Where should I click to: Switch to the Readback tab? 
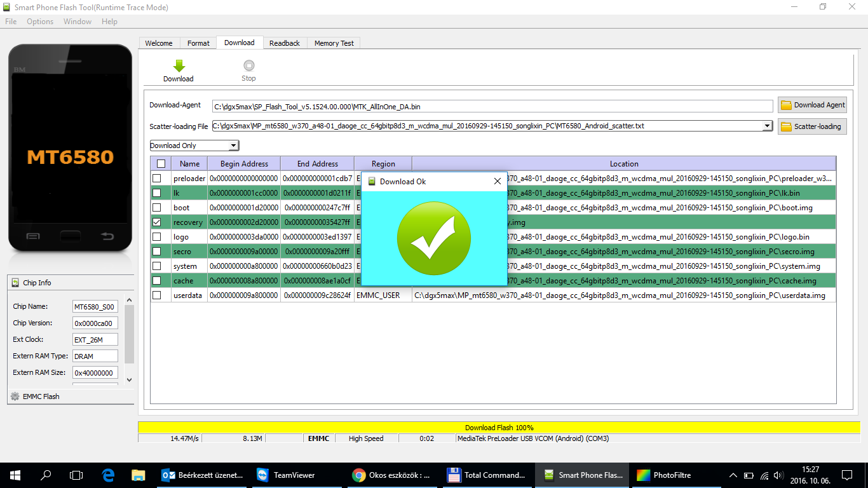pos(284,43)
